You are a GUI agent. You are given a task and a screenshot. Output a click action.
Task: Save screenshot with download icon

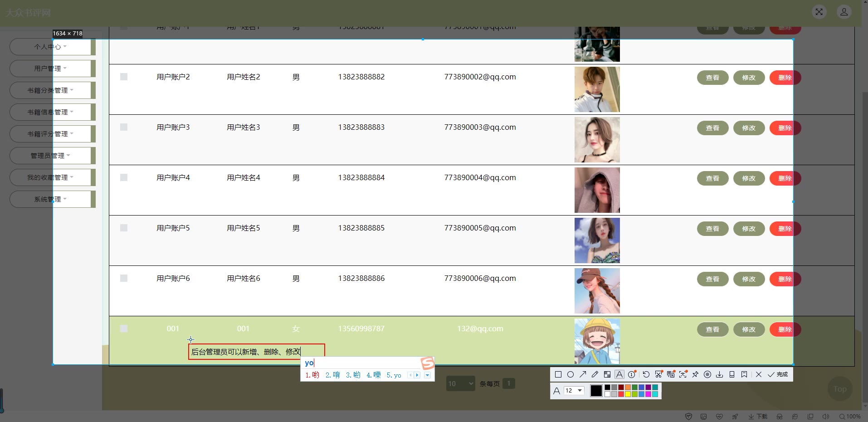coord(720,374)
